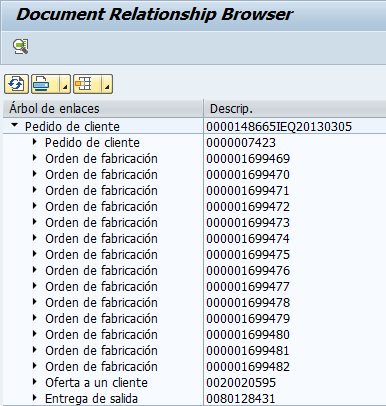Viewport: 386px width, 406px height.
Task: Select Orden de fabricación label for 000001699471
Action: pos(101,191)
